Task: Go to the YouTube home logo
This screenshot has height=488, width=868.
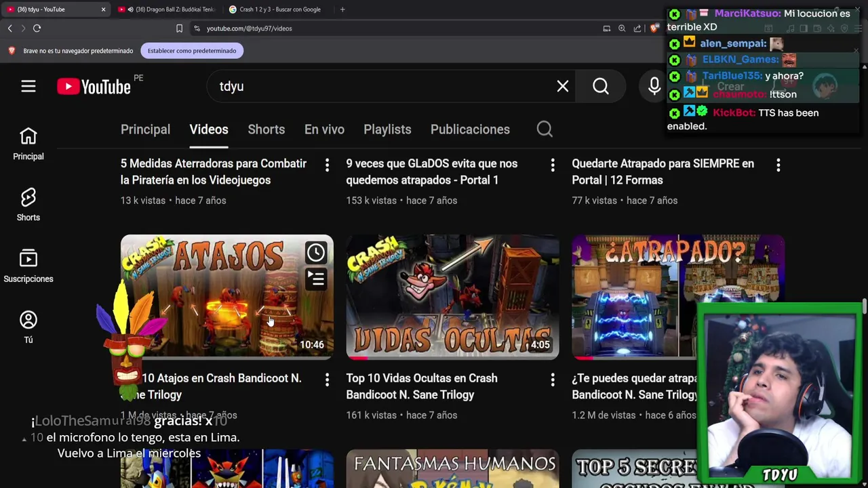Action: (x=94, y=86)
